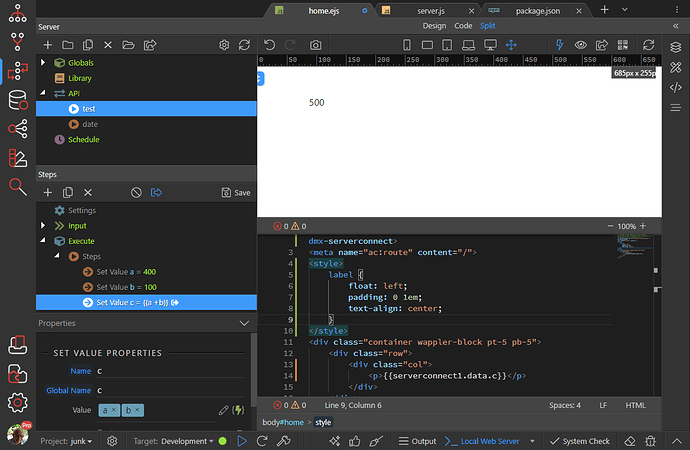Collapse the Properties panel chevron
690x450 pixels.
point(244,323)
